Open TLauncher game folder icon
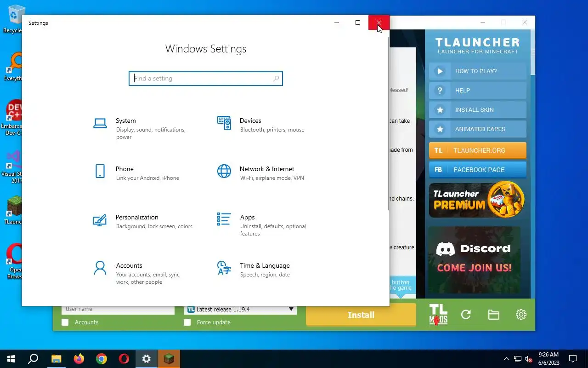 click(494, 315)
